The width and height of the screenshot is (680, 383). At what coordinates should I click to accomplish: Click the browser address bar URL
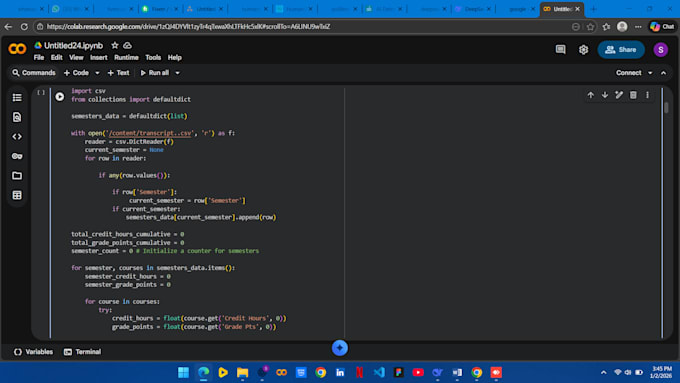[x=189, y=26]
